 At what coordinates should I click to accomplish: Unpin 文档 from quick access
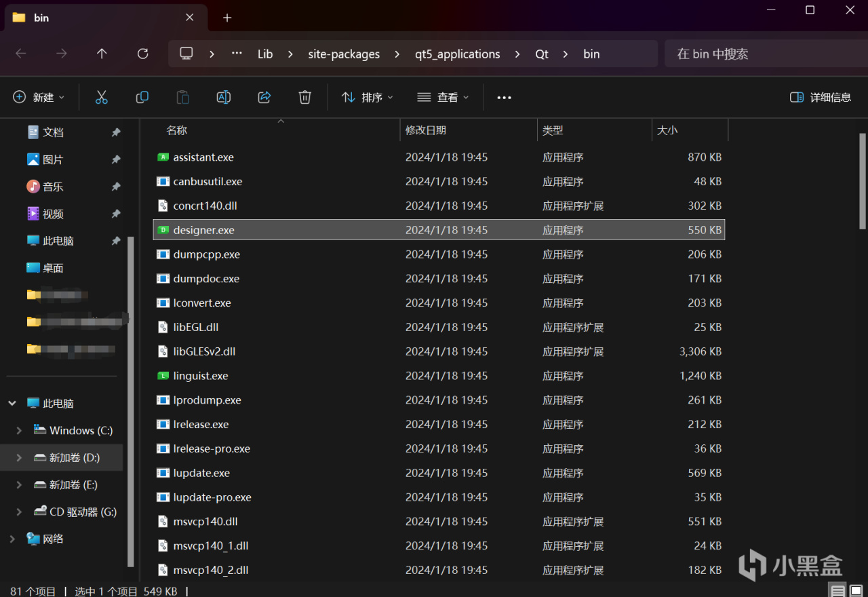coord(116,132)
